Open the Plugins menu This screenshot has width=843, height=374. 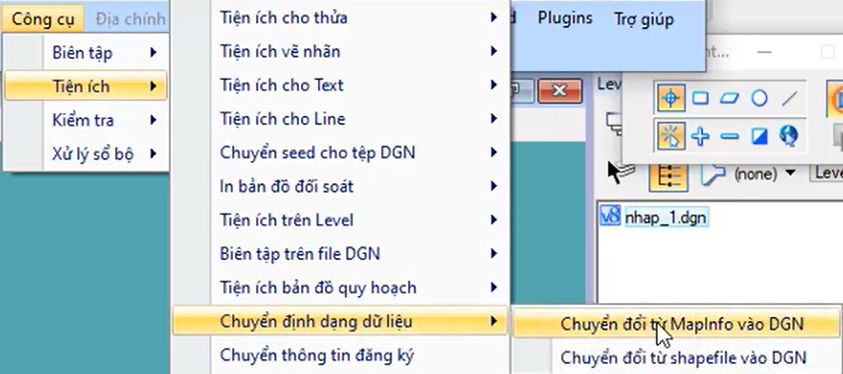565,18
